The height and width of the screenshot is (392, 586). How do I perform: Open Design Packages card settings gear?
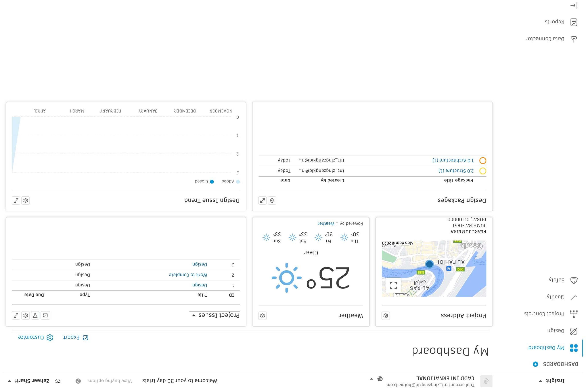point(272,200)
